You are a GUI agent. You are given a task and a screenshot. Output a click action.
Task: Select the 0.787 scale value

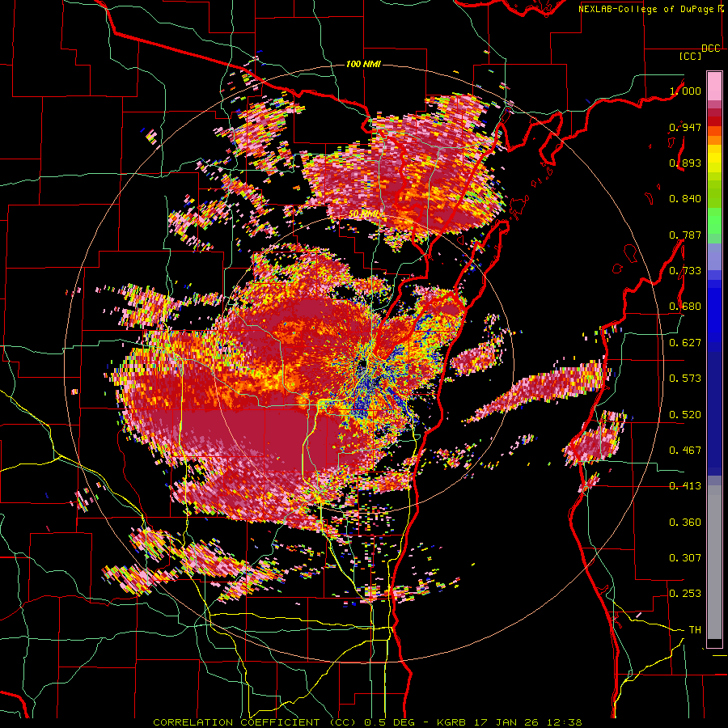tap(685, 235)
